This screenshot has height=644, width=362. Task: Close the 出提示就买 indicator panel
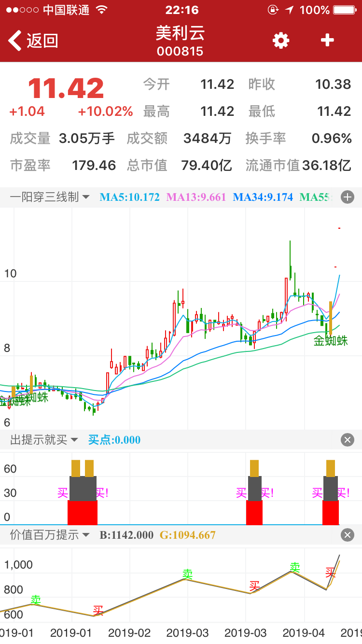pyautogui.click(x=348, y=439)
